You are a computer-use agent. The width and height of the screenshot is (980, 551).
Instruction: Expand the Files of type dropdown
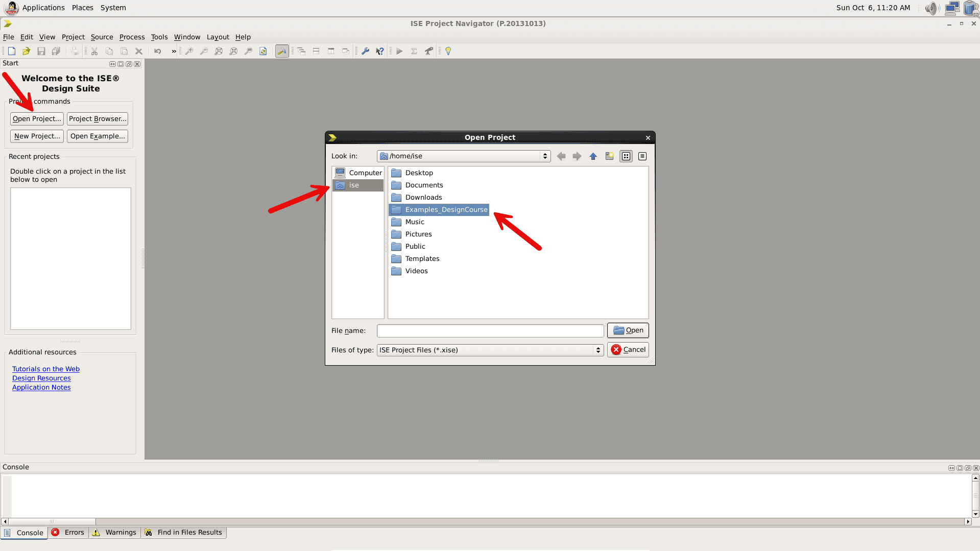(597, 350)
